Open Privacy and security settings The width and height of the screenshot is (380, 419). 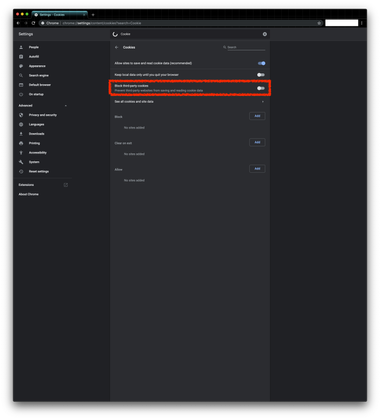[43, 115]
